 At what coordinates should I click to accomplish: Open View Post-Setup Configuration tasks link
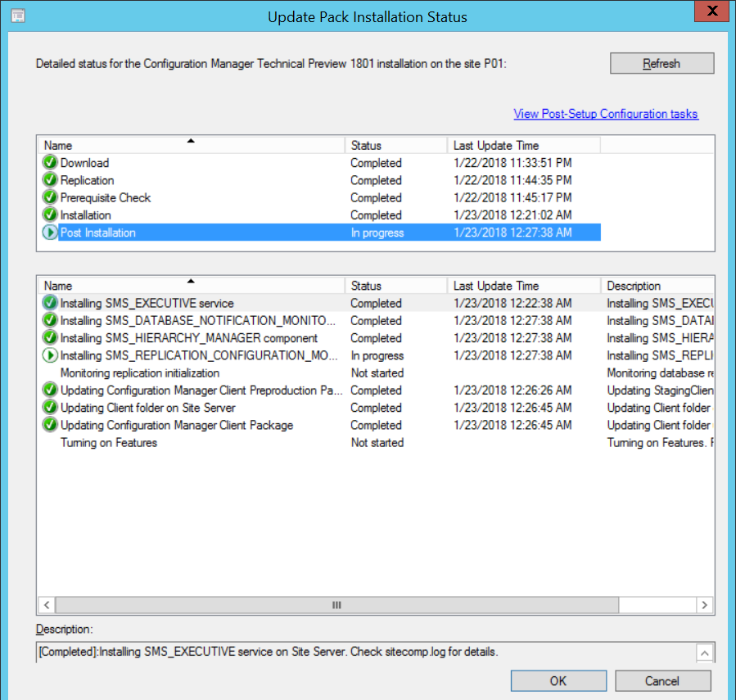coord(606,114)
